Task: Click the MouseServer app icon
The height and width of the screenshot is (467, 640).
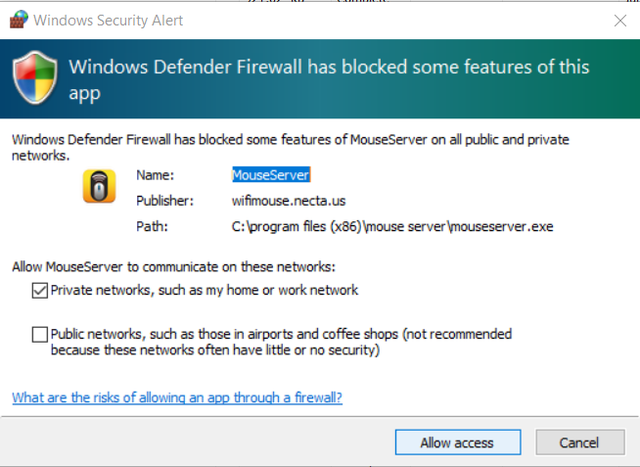Action: (99, 186)
